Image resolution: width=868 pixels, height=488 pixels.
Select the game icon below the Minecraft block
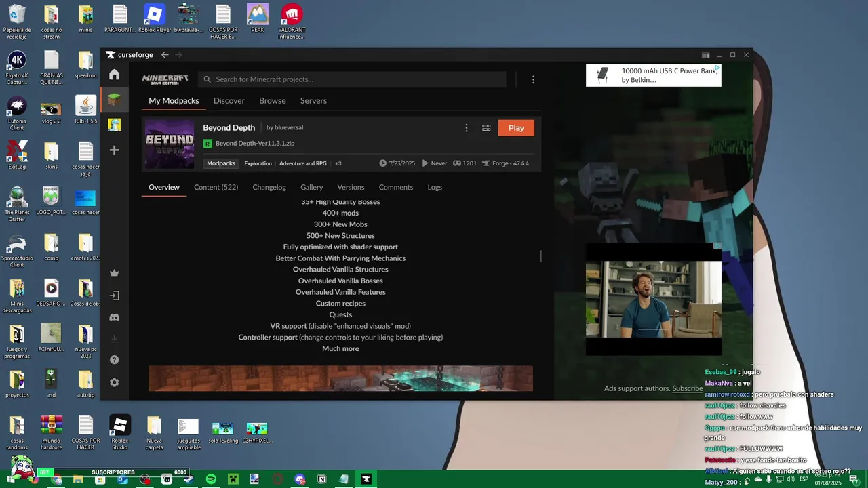click(x=114, y=125)
